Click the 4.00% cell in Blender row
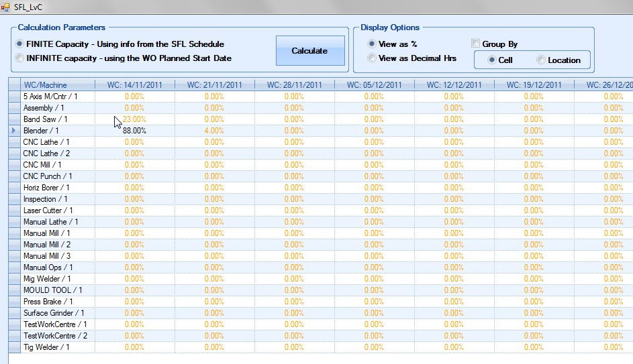The width and height of the screenshot is (633, 364). [x=214, y=131]
